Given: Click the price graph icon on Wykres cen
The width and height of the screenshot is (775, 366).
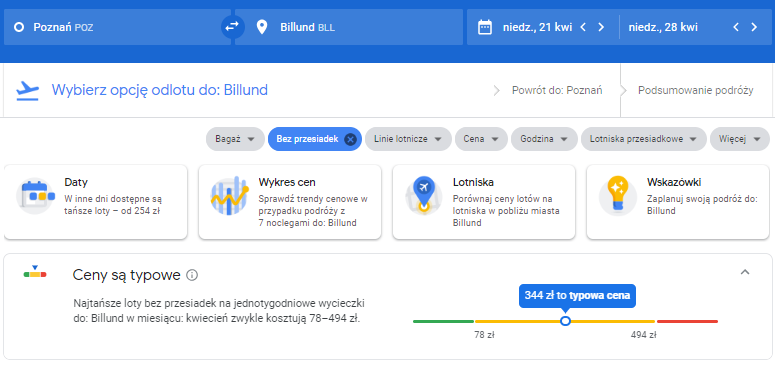Looking at the screenshot, I should click(229, 195).
